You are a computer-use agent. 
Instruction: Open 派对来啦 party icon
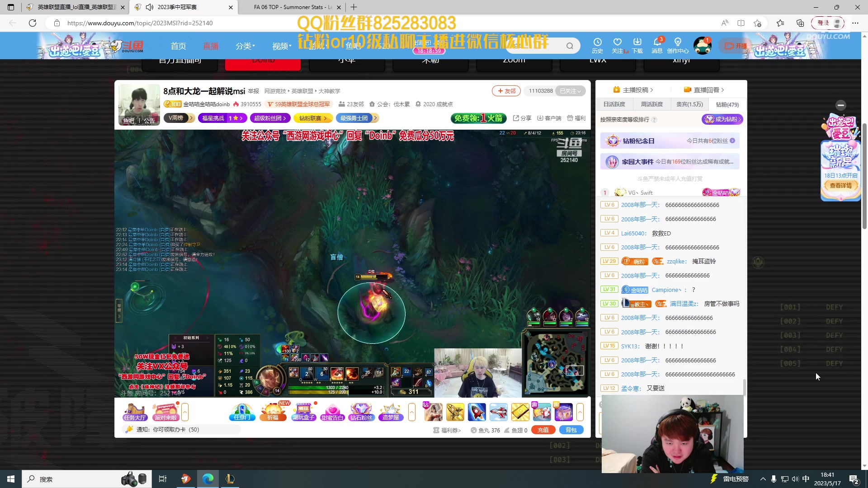point(165,412)
